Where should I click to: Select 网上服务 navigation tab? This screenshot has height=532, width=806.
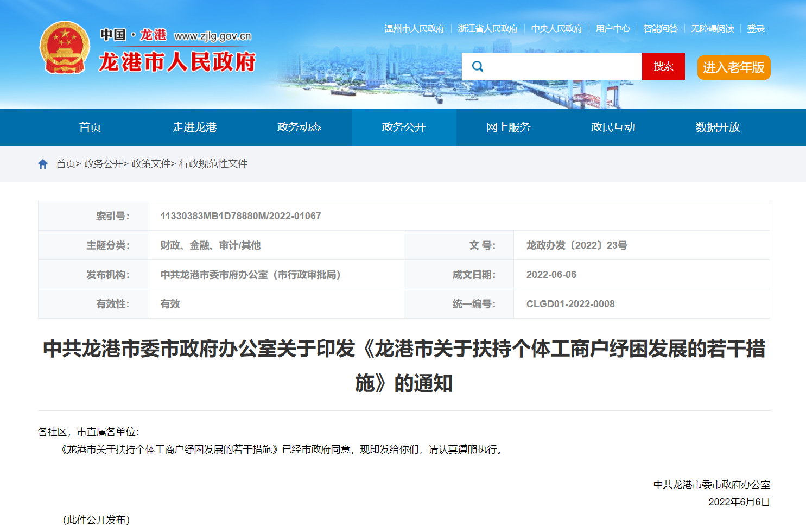508,127
